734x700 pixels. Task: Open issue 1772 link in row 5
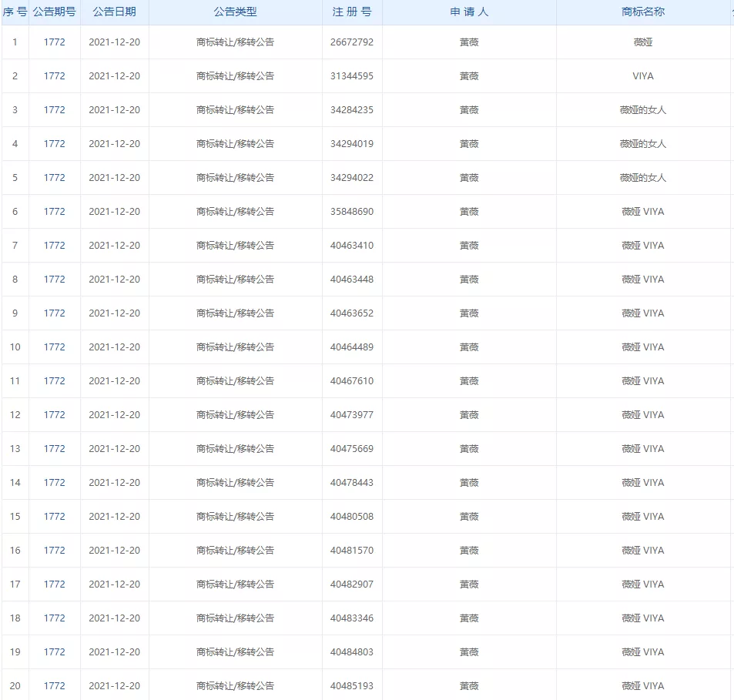point(55,178)
